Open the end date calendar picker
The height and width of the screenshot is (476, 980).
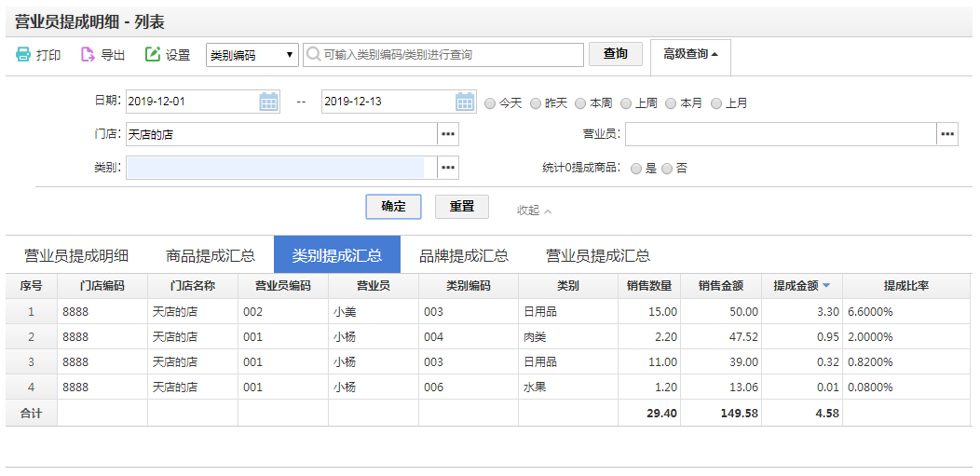pyautogui.click(x=465, y=102)
